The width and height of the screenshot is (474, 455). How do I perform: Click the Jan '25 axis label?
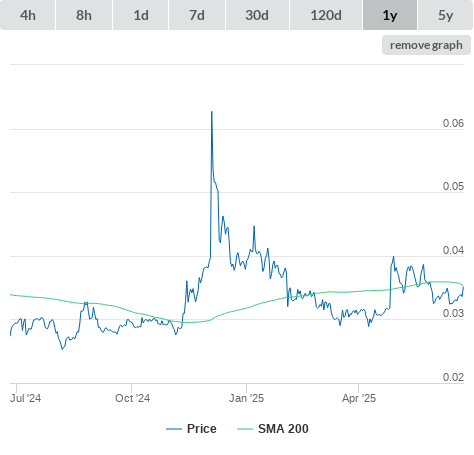pyautogui.click(x=246, y=398)
